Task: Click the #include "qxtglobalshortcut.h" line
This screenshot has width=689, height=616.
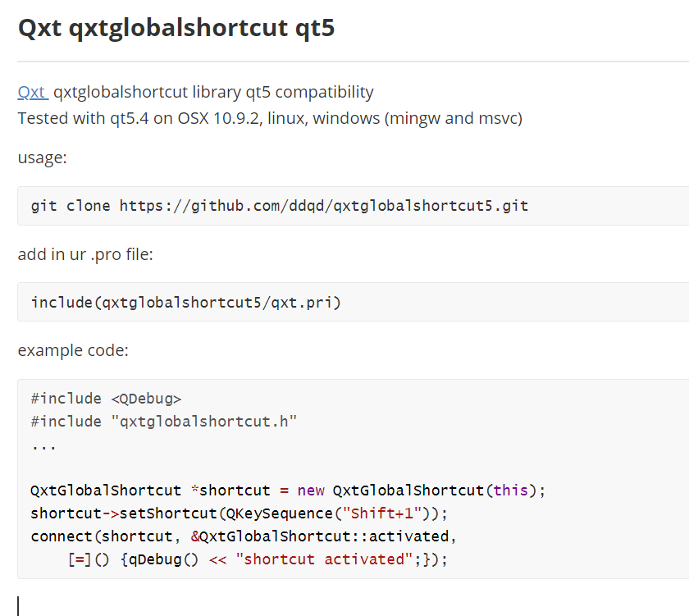Action: [x=164, y=422]
